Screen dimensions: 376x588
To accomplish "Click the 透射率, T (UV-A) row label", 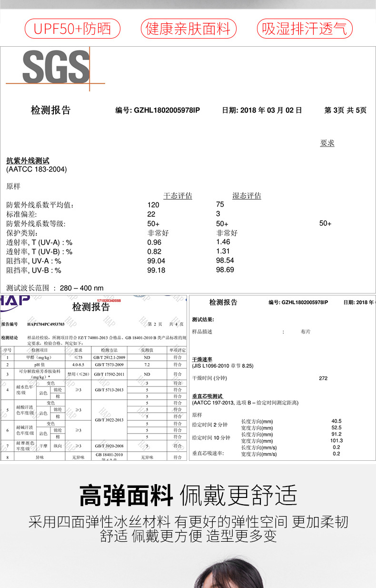I will tap(39, 243).
